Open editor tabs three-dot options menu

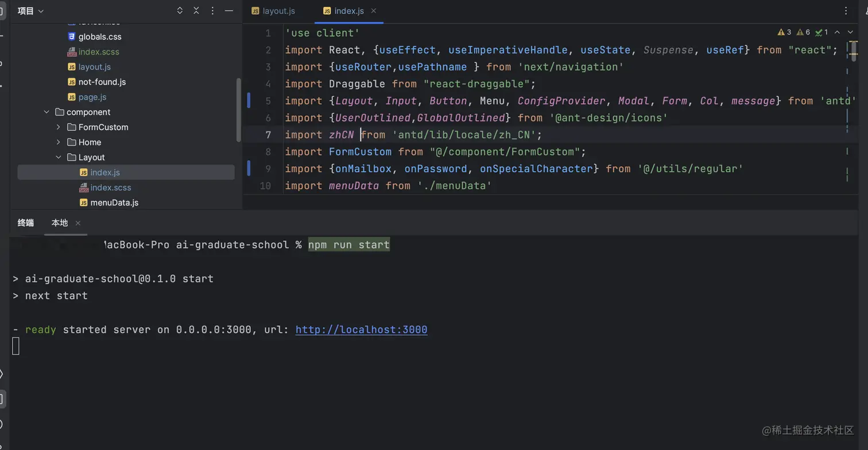point(846,11)
